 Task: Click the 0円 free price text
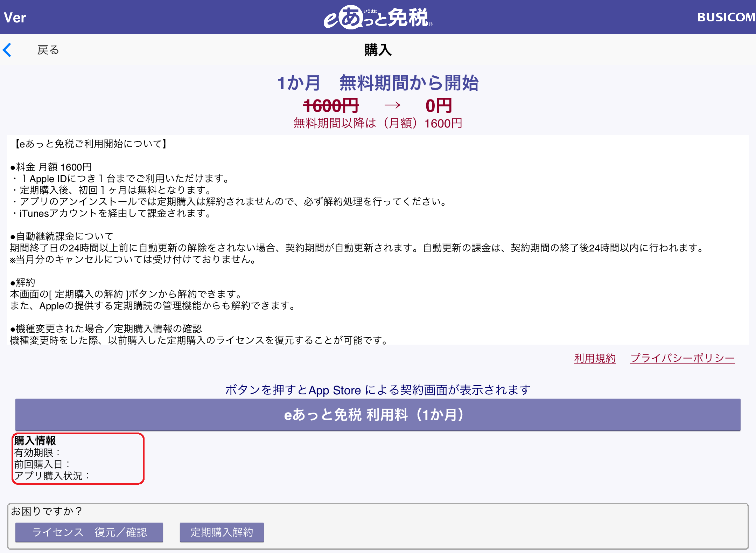pos(439,105)
